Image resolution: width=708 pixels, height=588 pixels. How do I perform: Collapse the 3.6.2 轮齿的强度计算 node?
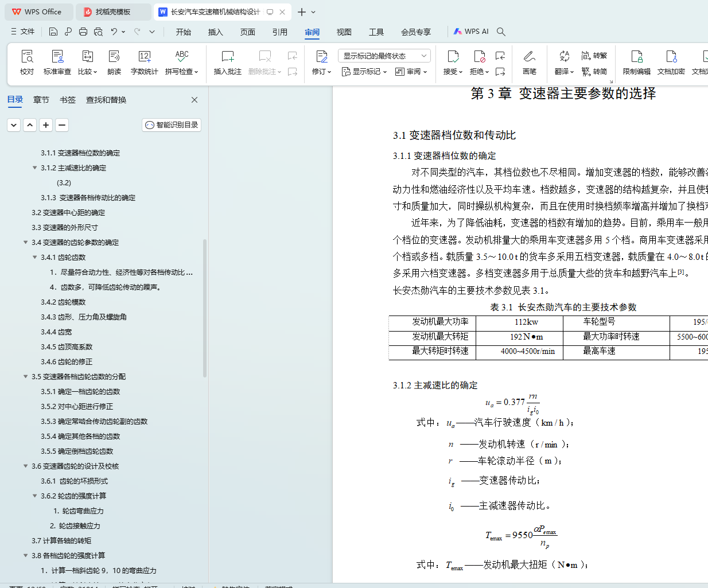coord(34,496)
